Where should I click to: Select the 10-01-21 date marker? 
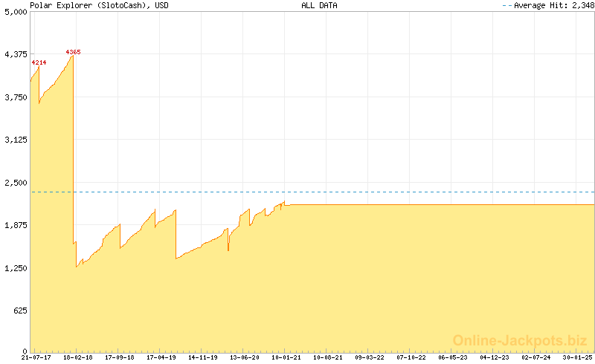(286, 357)
